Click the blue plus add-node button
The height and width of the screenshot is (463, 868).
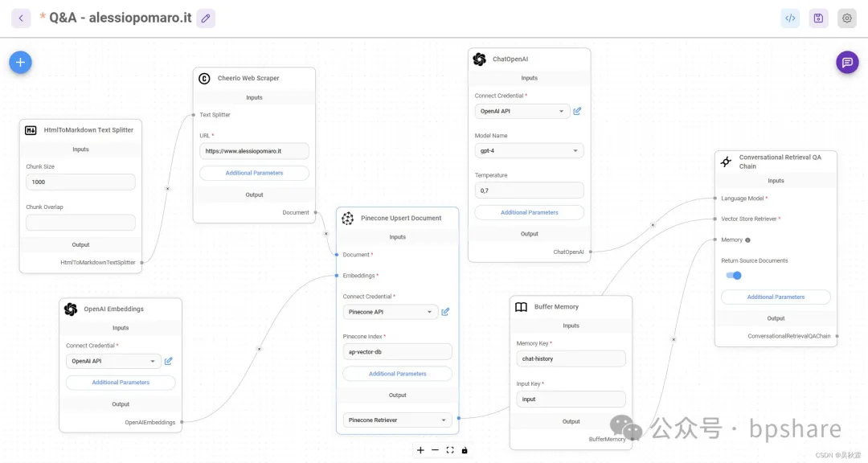[20, 62]
